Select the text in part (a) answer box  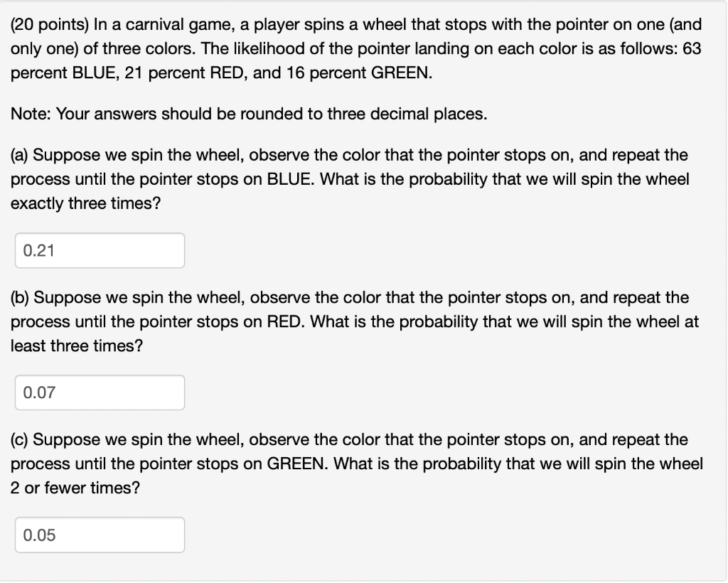point(38,250)
